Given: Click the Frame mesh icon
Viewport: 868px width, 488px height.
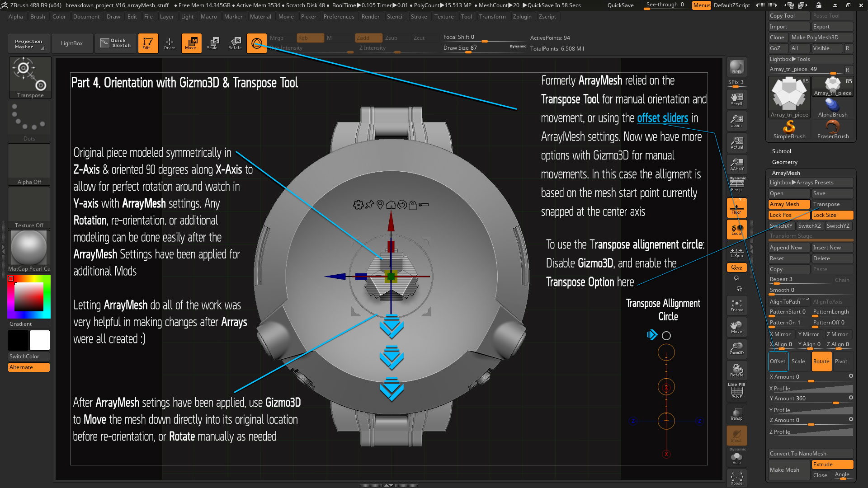Looking at the screenshot, I should click(x=736, y=305).
